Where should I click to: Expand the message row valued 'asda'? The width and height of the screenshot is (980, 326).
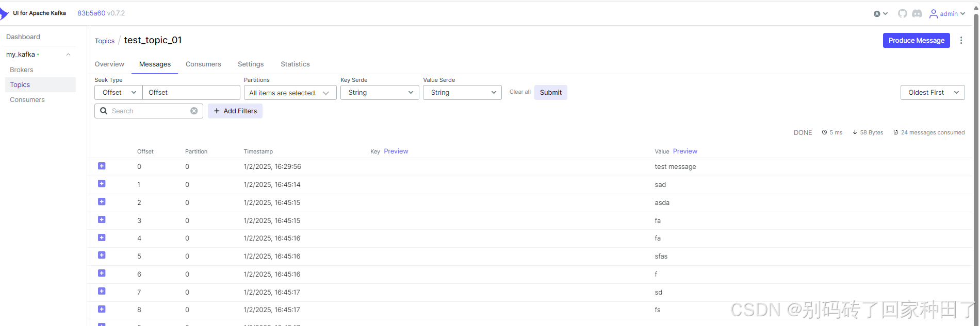pos(102,202)
